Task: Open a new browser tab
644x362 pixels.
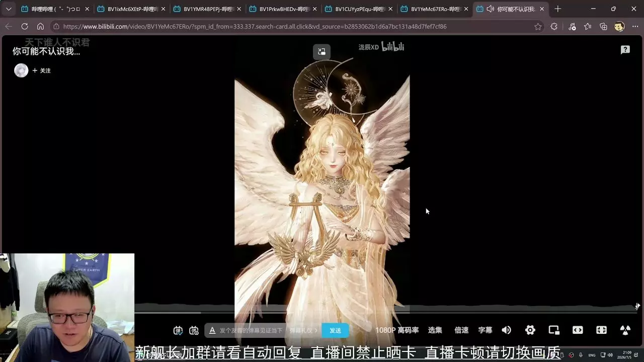Action: click(x=557, y=9)
